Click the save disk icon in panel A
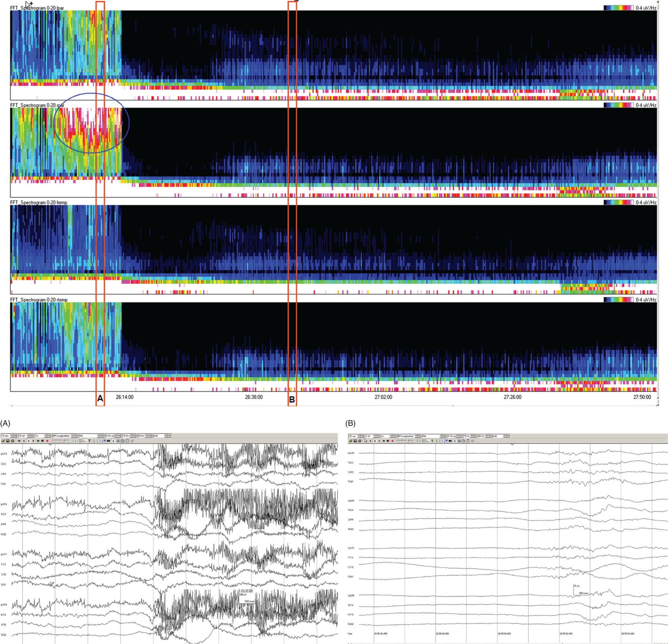Viewport: 668px width, 644px height. click(8, 441)
